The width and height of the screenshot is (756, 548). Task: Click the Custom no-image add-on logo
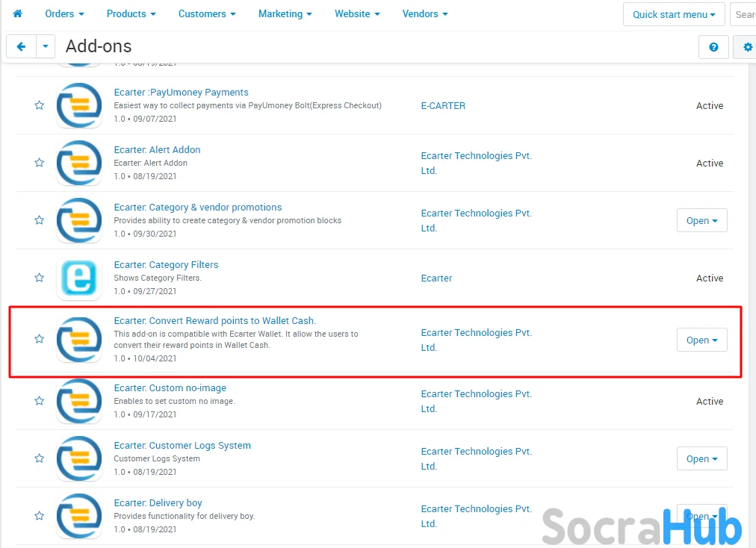pyautogui.click(x=79, y=401)
